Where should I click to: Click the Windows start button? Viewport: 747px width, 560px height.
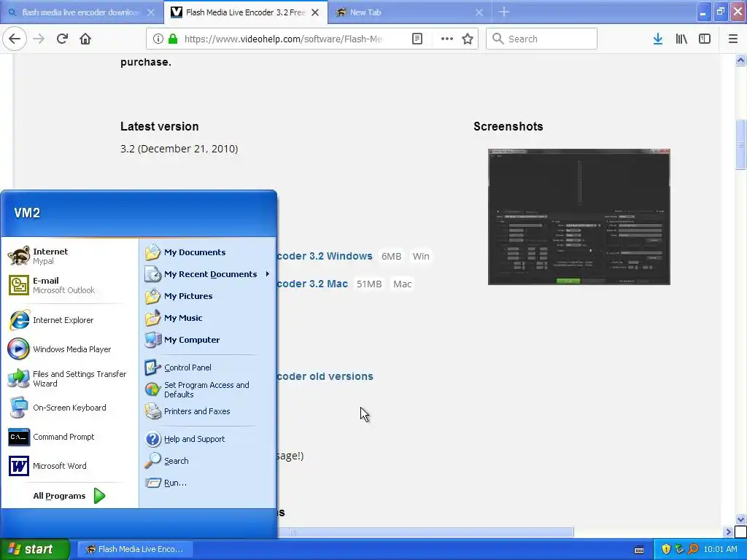(34, 549)
